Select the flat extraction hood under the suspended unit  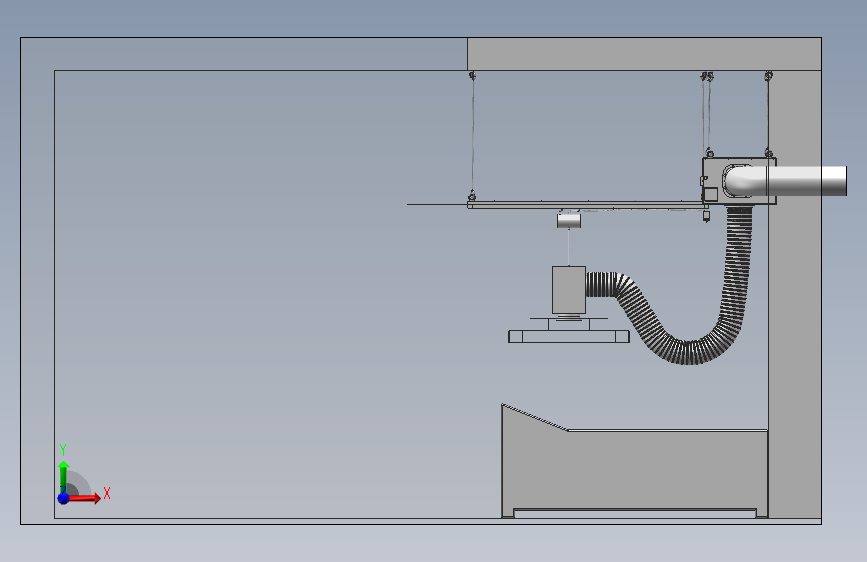[568, 336]
